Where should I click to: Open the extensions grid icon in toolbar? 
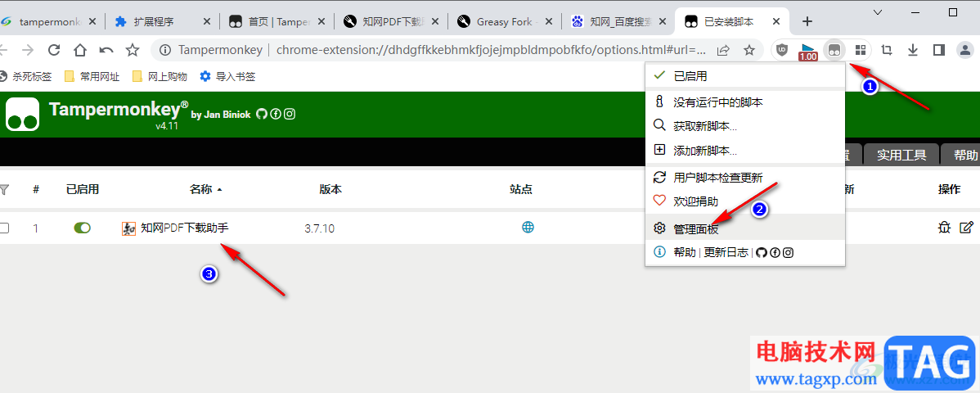[861, 50]
